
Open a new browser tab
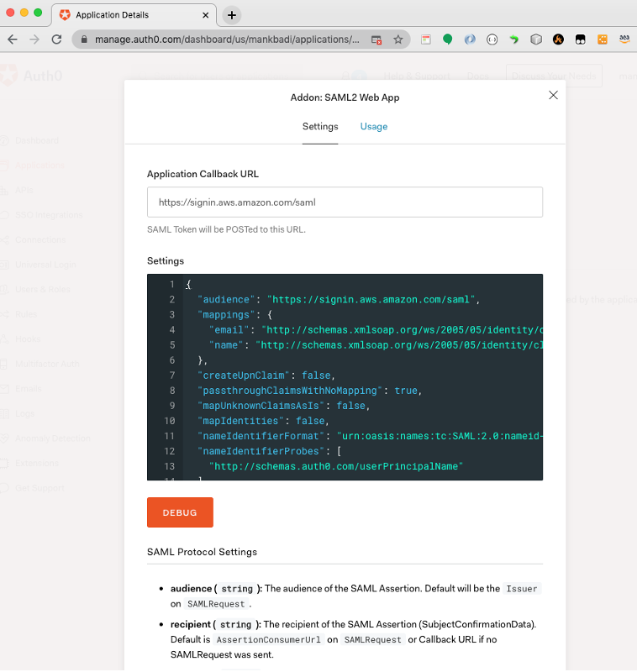tap(230, 13)
